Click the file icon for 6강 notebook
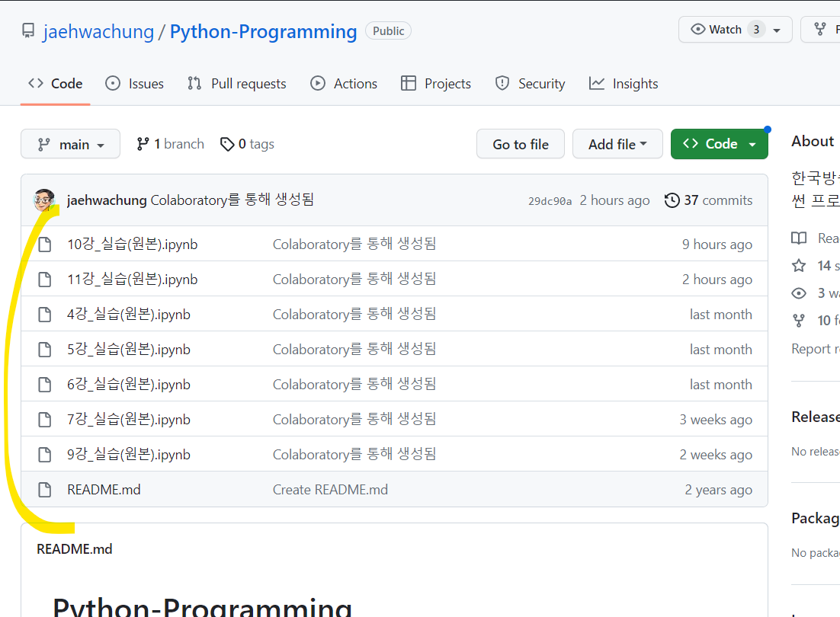 click(45, 385)
